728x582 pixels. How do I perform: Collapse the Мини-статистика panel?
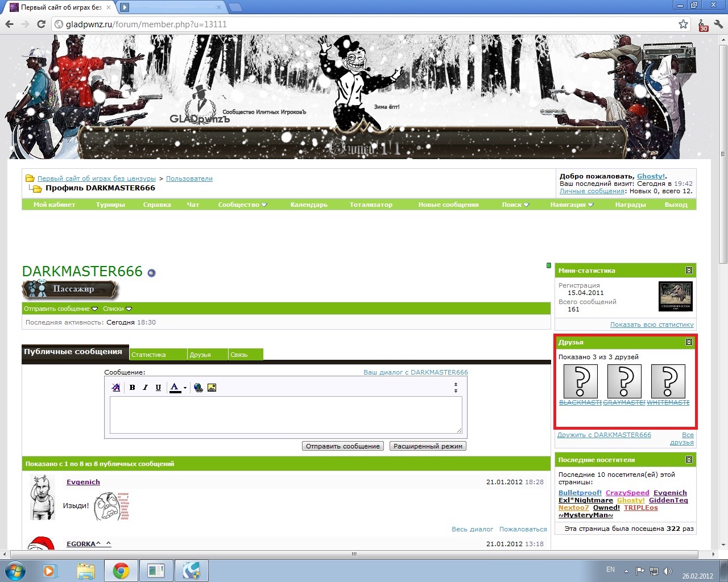click(x=689, y=271)
